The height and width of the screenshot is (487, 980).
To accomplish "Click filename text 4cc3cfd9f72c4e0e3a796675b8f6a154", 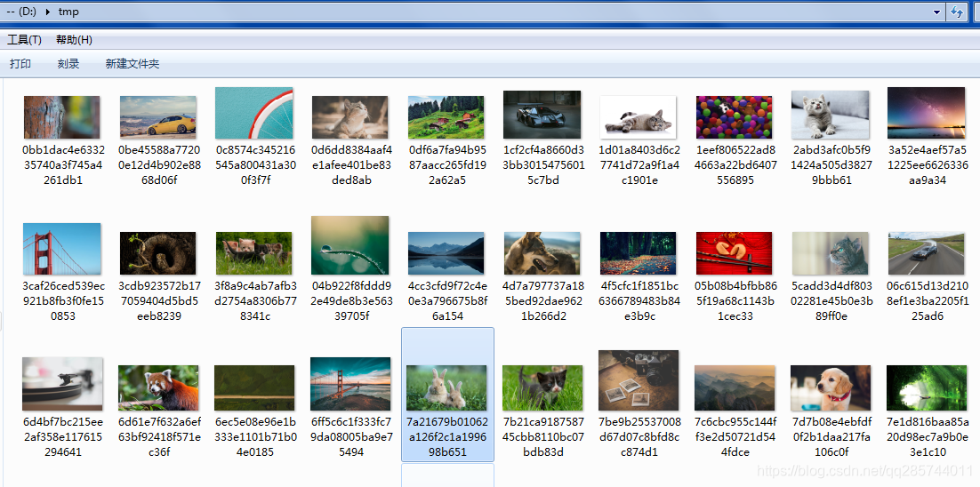I will tap(446, 301).
